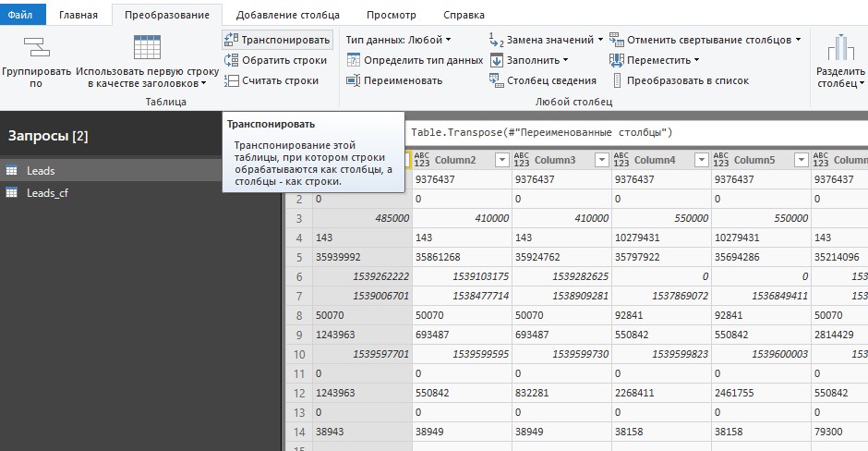The height and width of the screenshot is (451, 868).
Task: Click the Транспонировать button
Action: (x=277, y=40)
